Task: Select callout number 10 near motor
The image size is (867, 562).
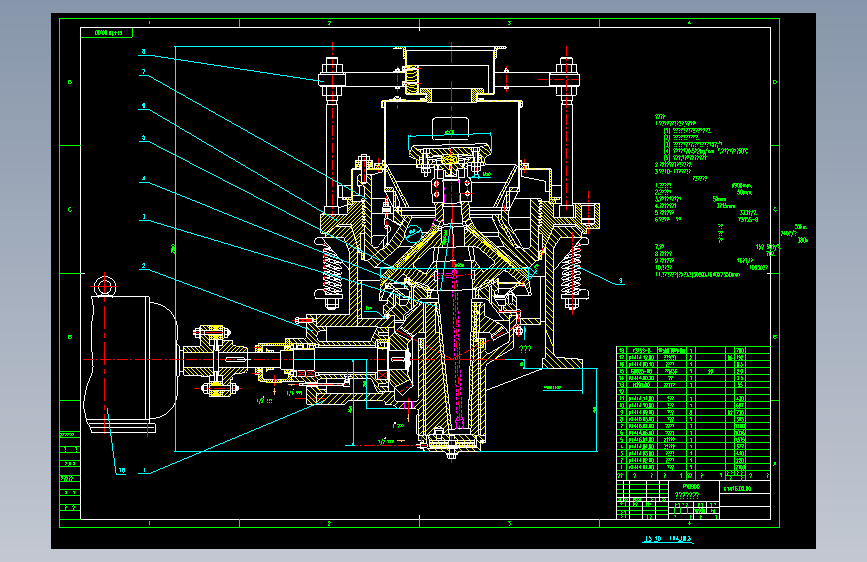Action: click(x=122, y=470)
